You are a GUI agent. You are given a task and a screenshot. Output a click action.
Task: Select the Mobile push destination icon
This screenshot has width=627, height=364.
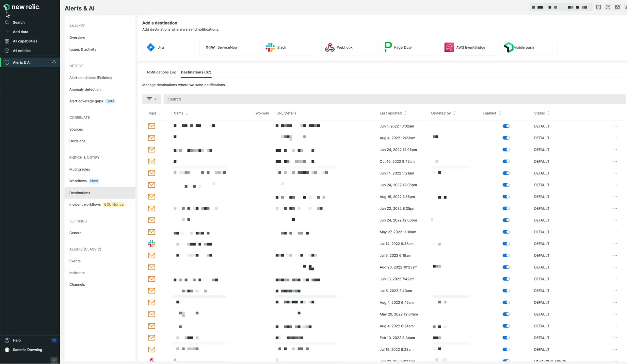click(509, 47)
